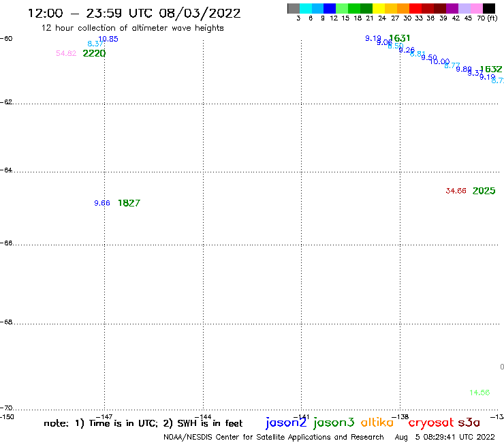Click the jason3 satellite legend label
The image size is (504, 443).
coord(334,423)
